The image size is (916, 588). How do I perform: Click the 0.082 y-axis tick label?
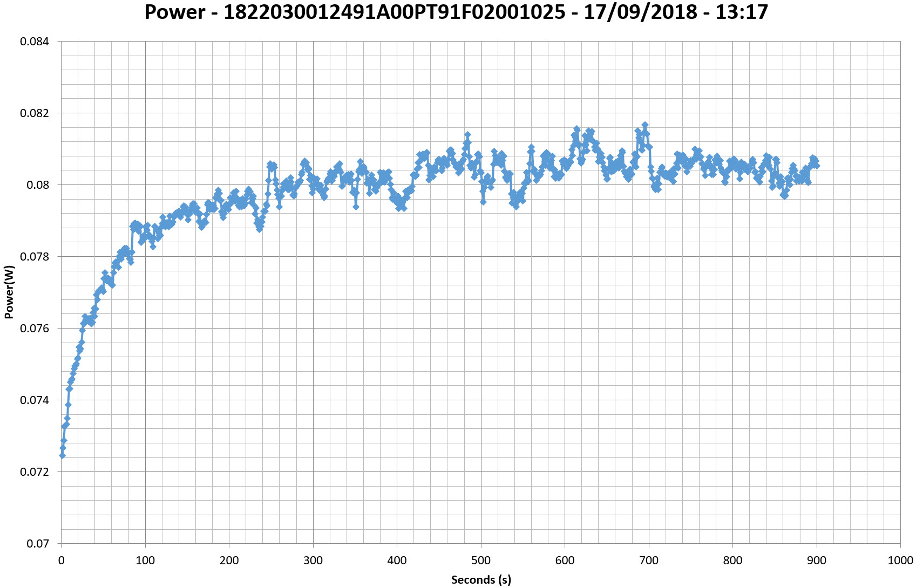pyautogui.click(x=34, y=113)
